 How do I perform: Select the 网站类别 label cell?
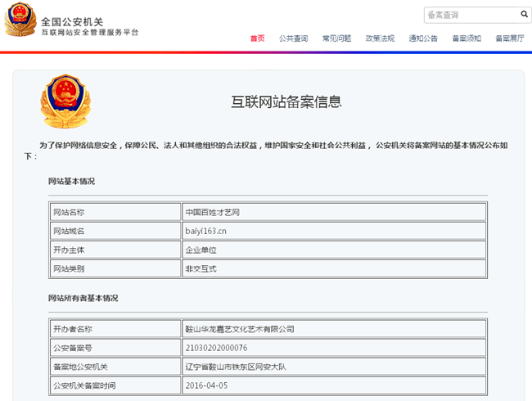(115, 268)
